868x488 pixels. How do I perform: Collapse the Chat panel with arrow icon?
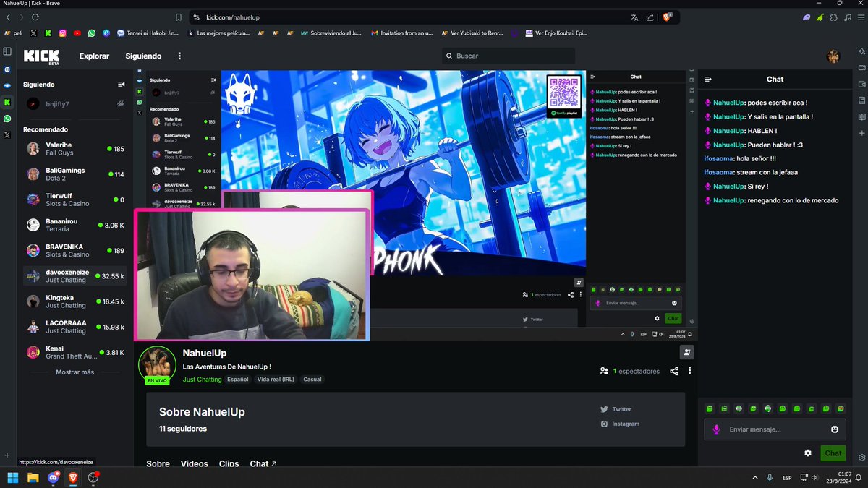[x=708, y=80]
